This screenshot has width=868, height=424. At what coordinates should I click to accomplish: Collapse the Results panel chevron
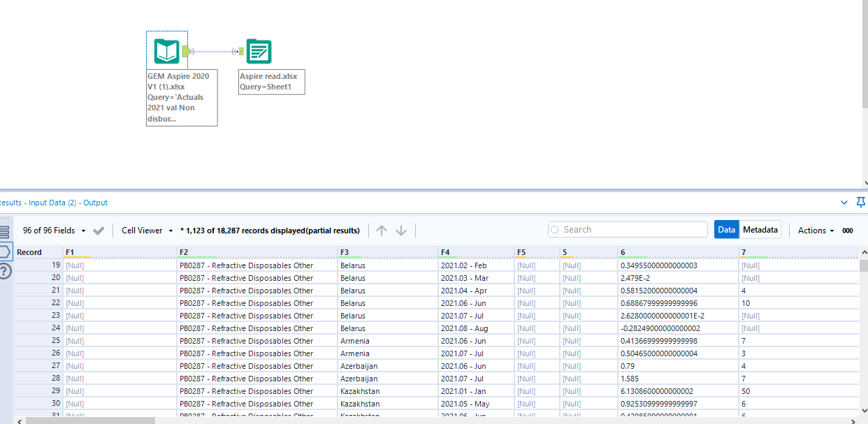pyautogui.click(x=844, y=203)
